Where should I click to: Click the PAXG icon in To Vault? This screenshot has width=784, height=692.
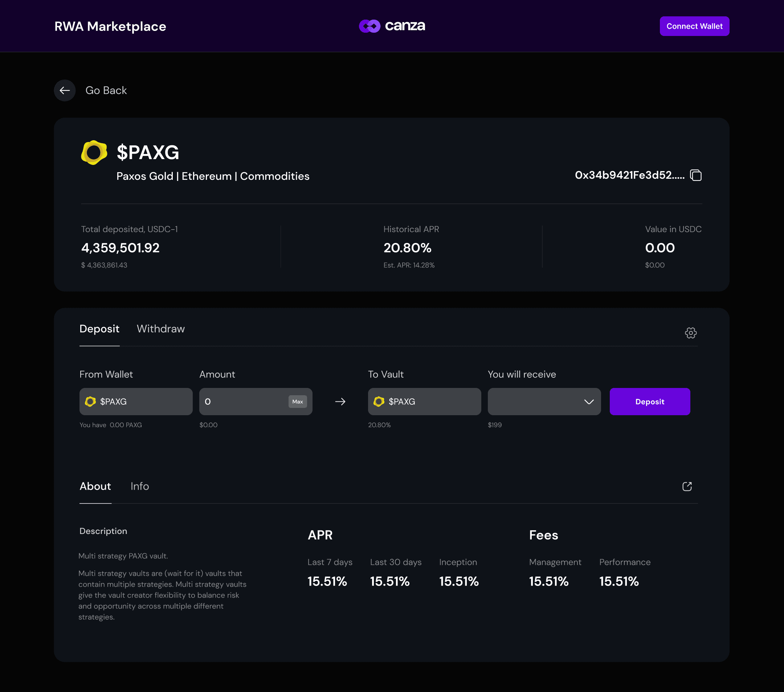tap(379, 401)
